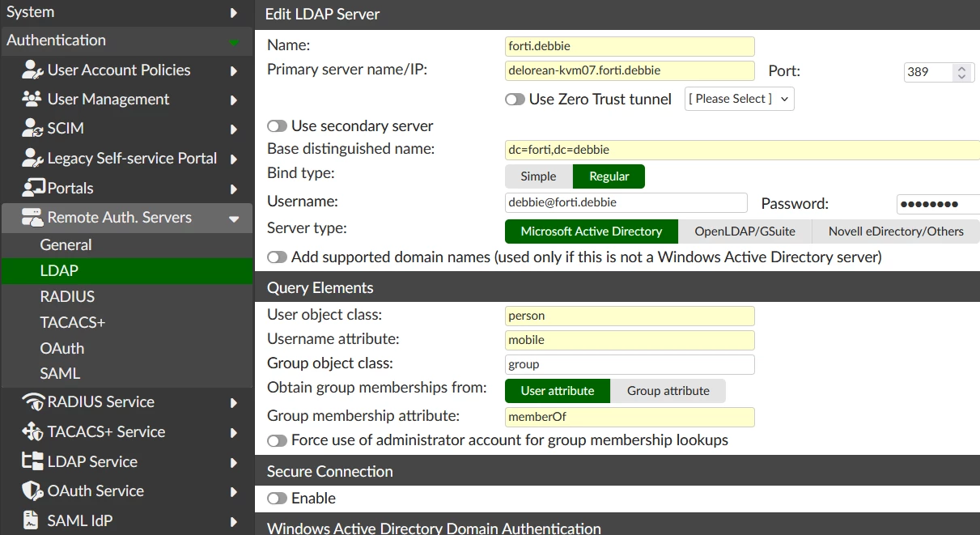Click the Username attribute input field

pos(630,340)
